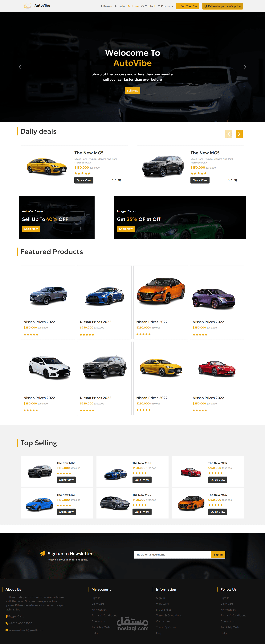Quick View the yellow MG5 deal
The image size is (265, 644).
pos(84,180)
